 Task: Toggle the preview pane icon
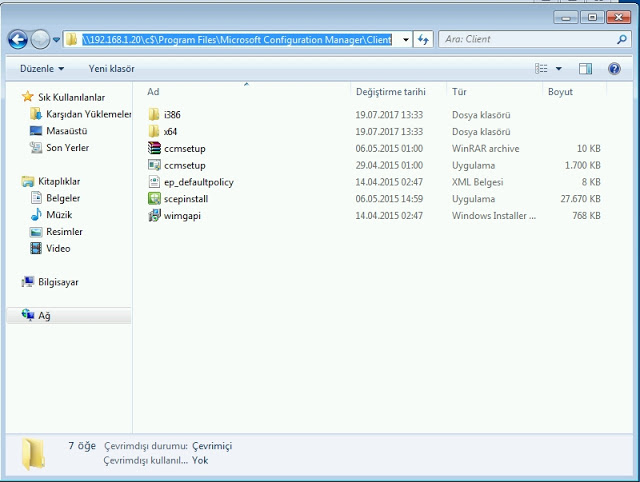point(586,68)
